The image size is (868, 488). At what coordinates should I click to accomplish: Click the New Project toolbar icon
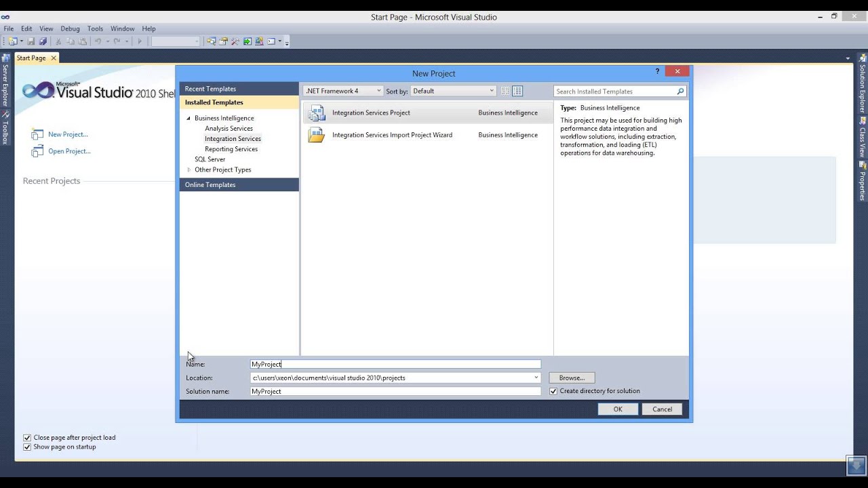pos(12,41)
